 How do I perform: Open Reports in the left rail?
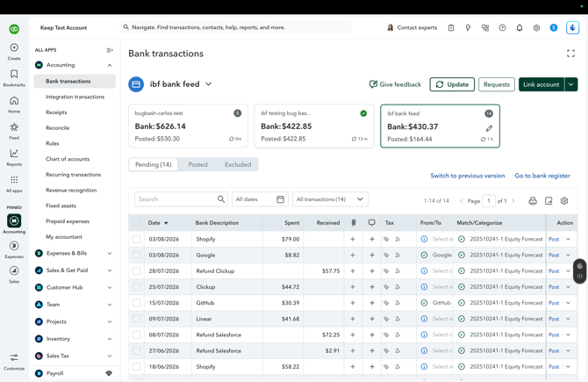pos(14,153)
